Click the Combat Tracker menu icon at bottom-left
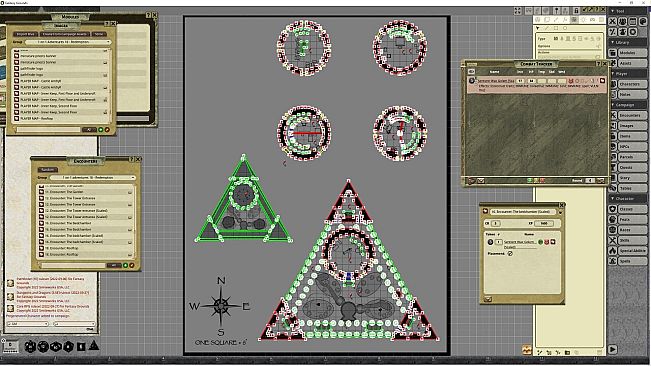651x366 pixels. 471,181
